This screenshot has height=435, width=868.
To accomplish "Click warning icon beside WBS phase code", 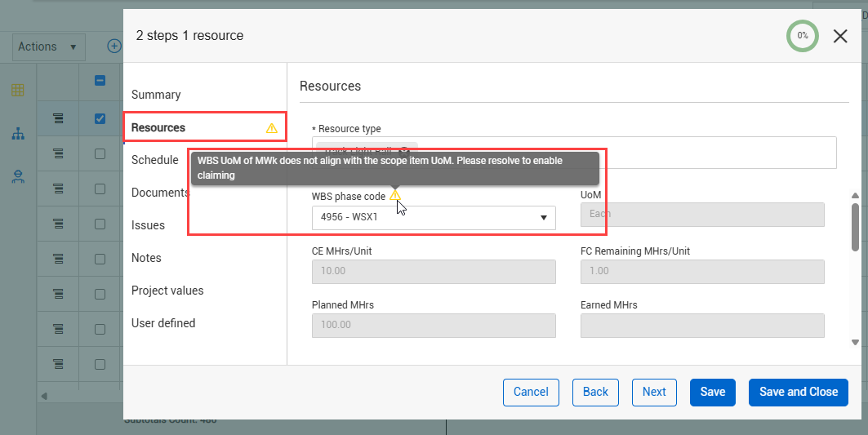I will (394, 195).
